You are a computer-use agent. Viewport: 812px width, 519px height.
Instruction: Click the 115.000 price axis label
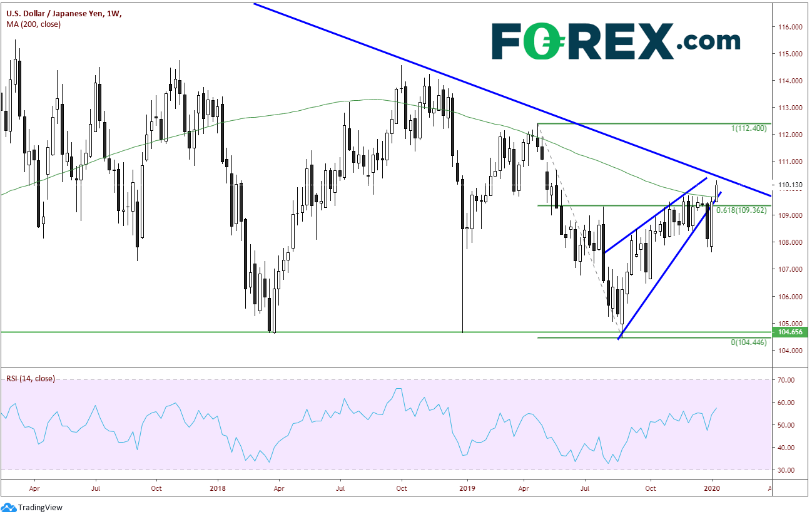790,54
